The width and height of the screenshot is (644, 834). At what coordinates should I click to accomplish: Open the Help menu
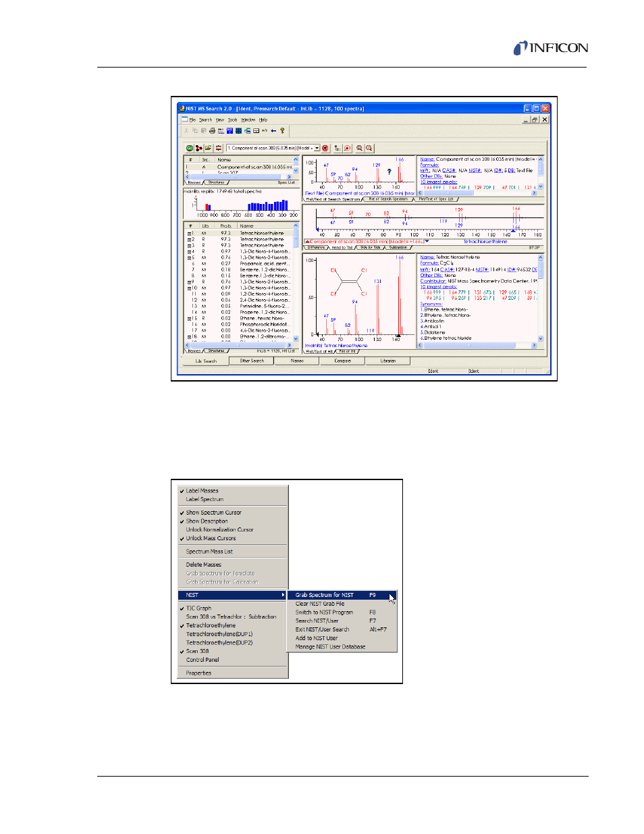point(263,120)
